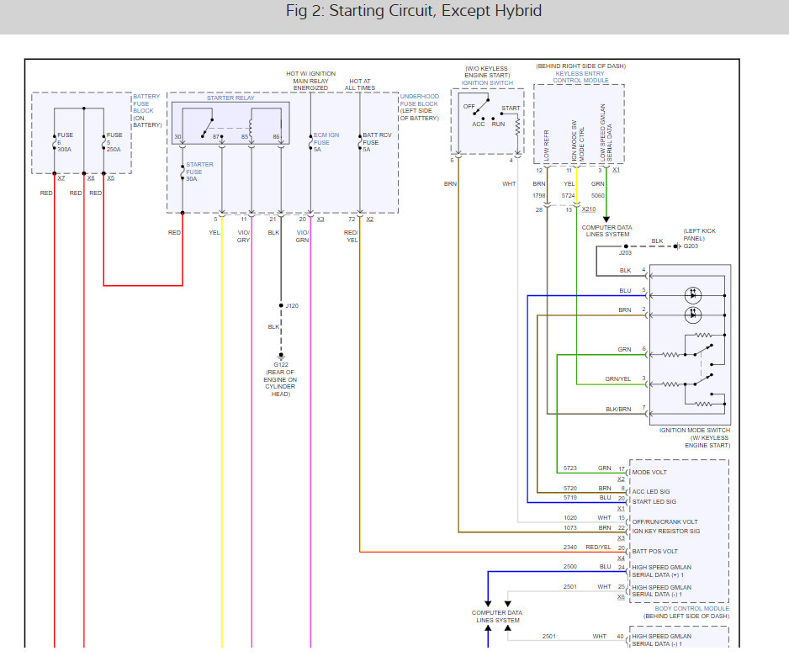Select (BEHIND RIGHT SIDE OF DASH) note
The image size is (789, 672).
tap(580, 66)
